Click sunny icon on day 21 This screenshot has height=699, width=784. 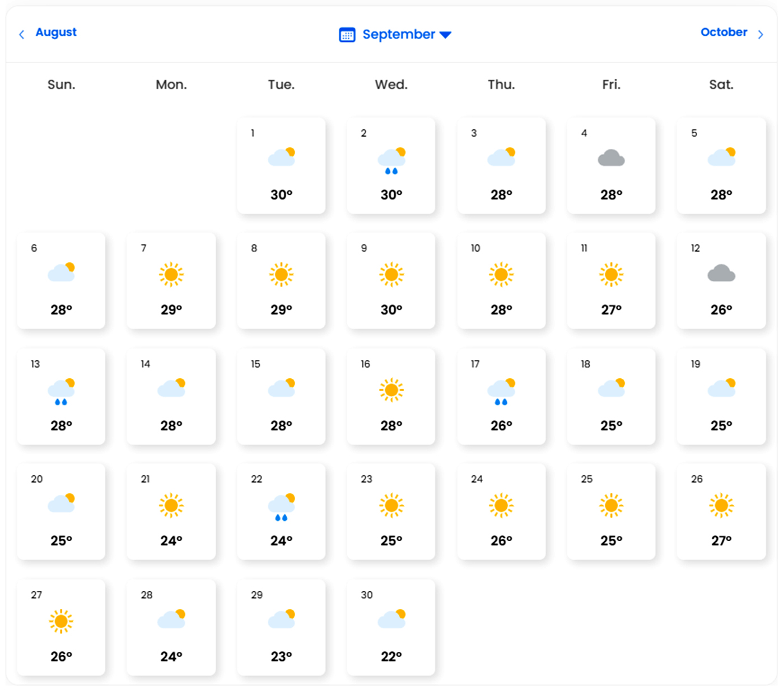coord(171,506)
